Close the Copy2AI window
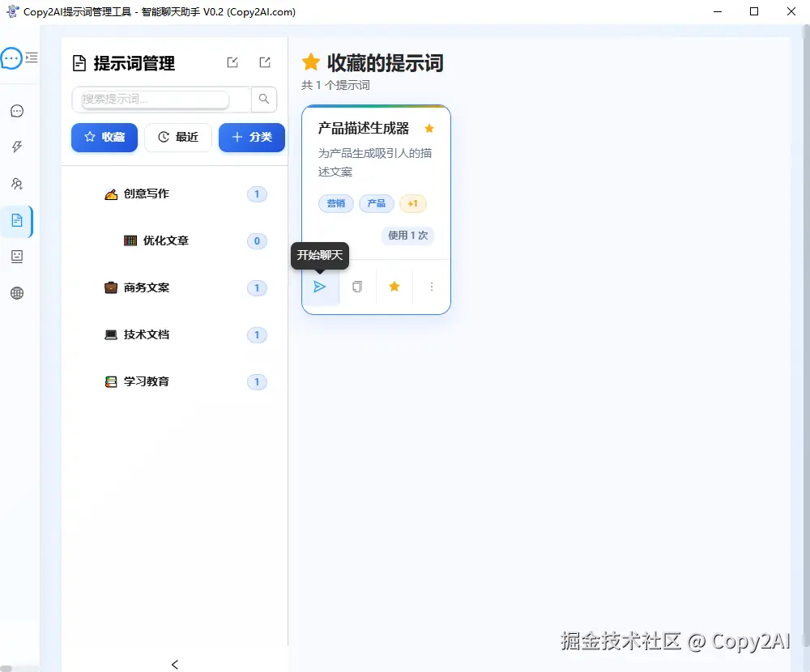This screenshot has height=672, width=810. coord(791,11)
